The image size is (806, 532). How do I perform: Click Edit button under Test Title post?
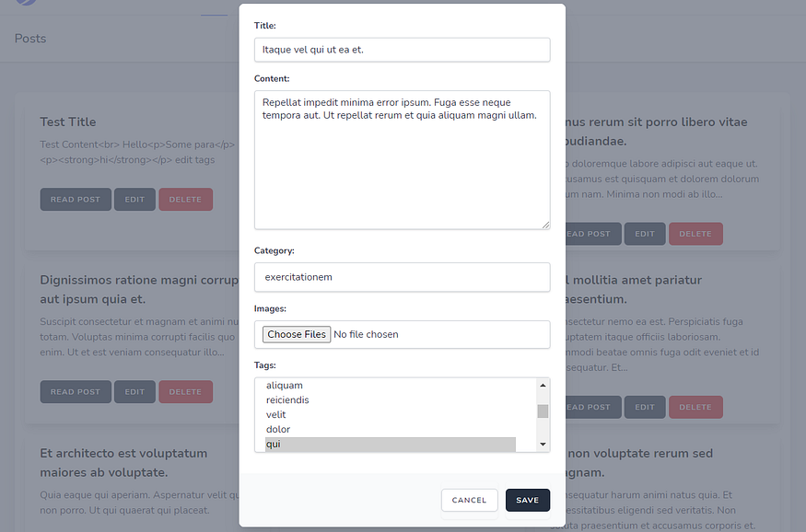pos(134,199)
